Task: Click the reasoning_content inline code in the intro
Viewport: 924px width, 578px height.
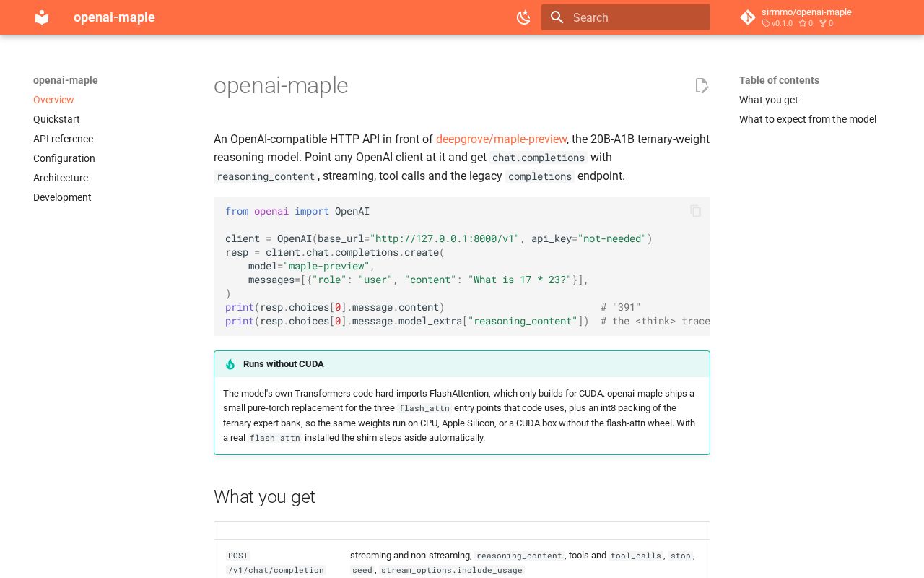Action: 266,176
